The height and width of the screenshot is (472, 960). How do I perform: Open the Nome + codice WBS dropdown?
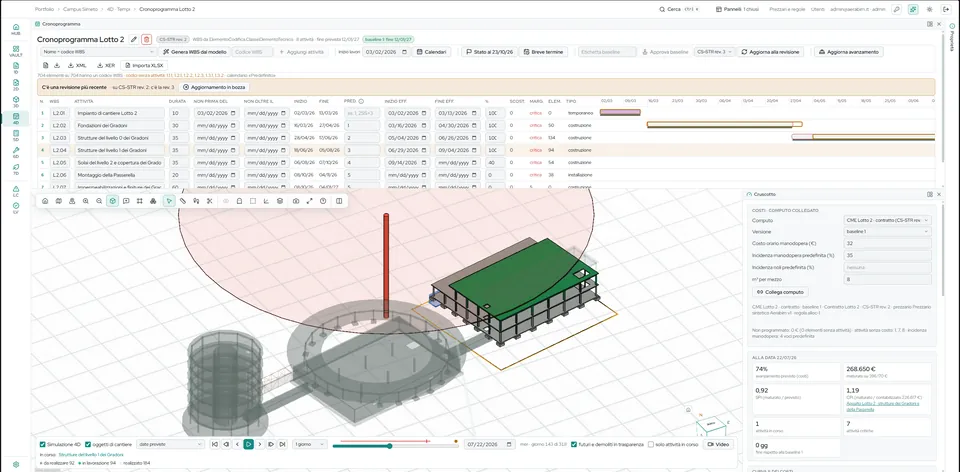[x=99, y=52]
